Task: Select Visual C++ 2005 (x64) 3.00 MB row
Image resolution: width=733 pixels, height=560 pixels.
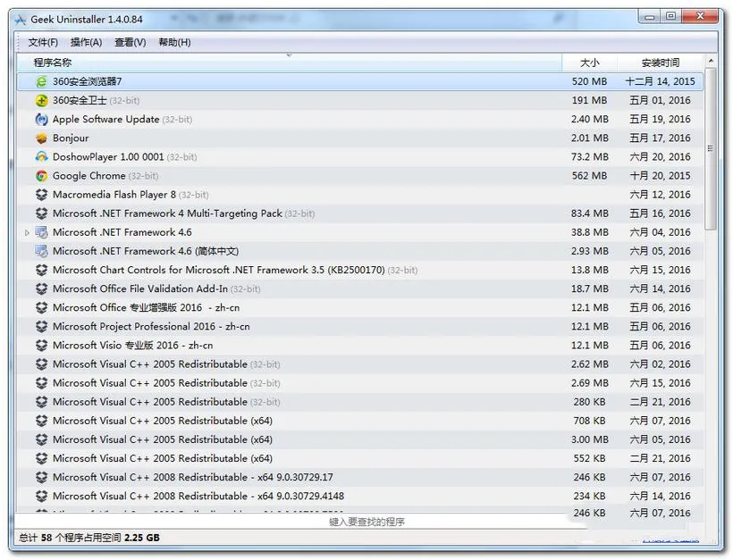Action: coord(360,439)
